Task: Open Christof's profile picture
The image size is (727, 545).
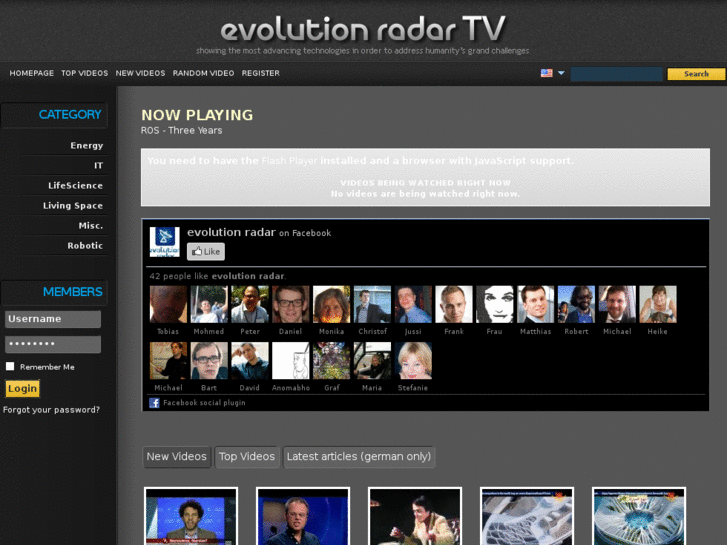Action: click(x=372, y=304)
